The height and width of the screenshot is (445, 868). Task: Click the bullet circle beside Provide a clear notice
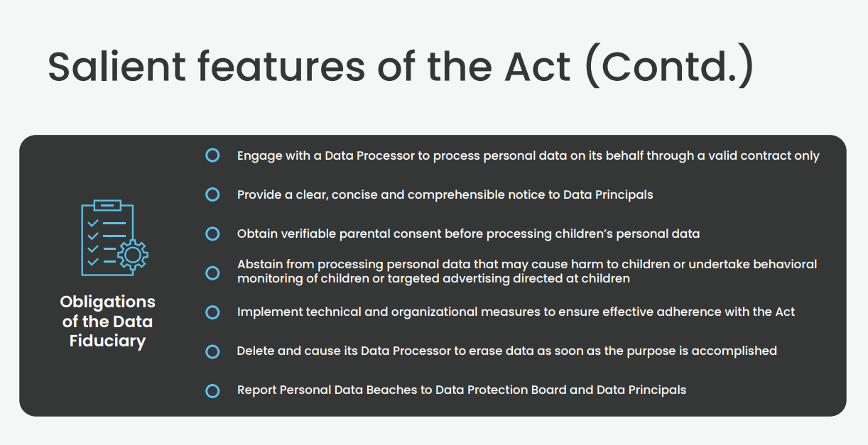(212, 194)
